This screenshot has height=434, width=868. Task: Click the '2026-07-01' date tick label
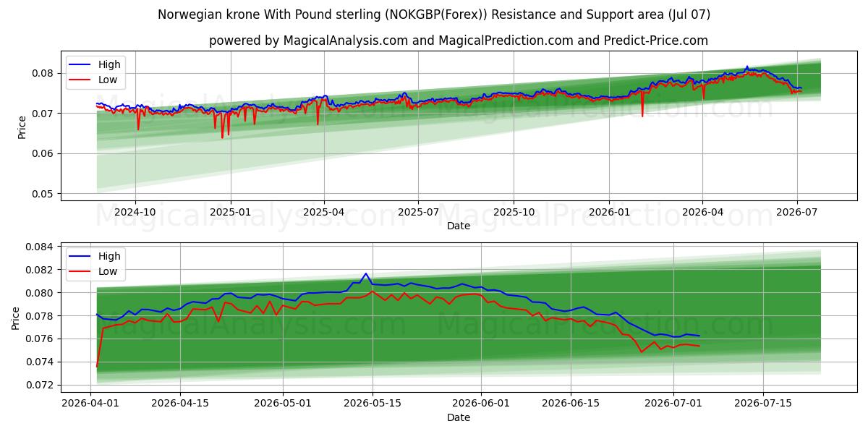coord(674,403)
